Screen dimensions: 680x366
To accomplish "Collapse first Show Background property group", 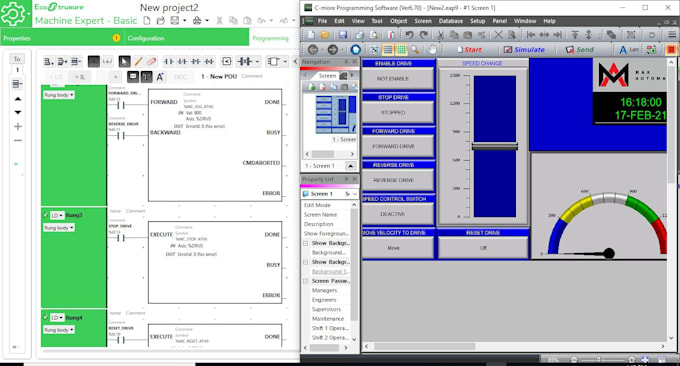I will pyautogui.click(x=306, y=243).
